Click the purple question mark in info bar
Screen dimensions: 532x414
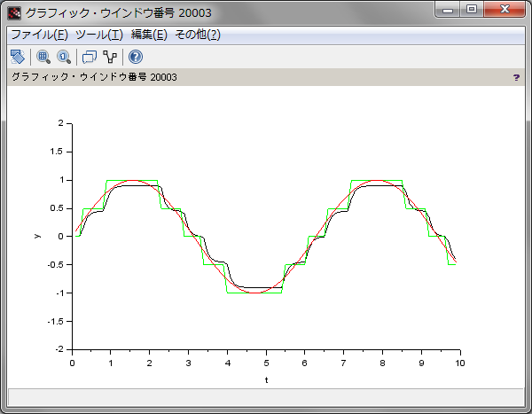click(x=516, y=77)
